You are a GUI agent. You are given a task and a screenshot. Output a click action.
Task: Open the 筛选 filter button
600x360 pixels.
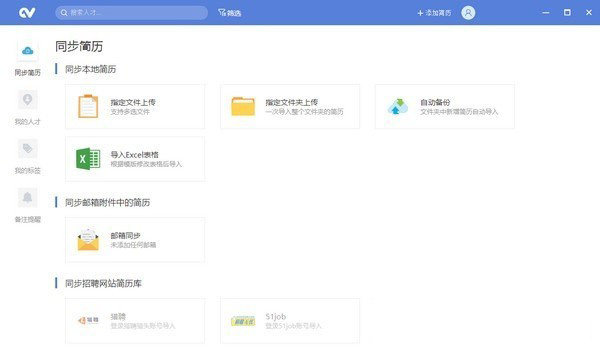pyautogui.click(x=230, y=13)
